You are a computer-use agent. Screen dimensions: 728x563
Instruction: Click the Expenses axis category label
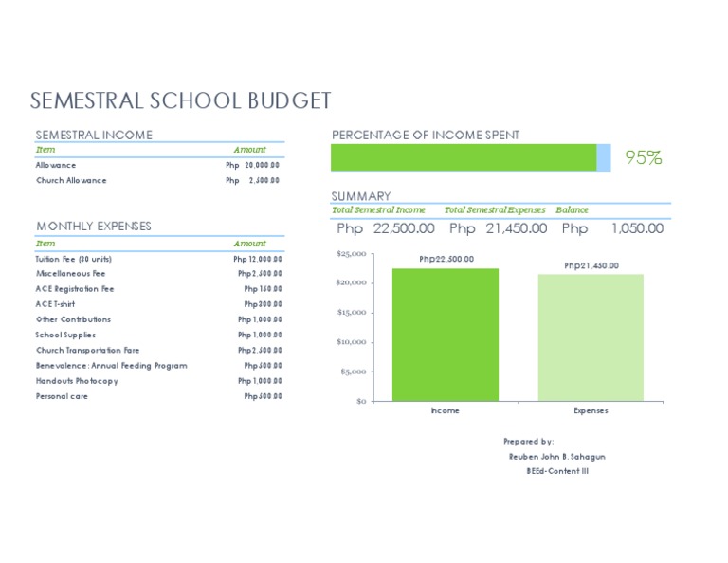coord(591,410)
